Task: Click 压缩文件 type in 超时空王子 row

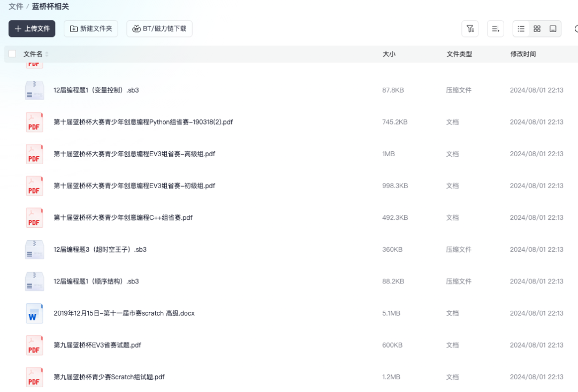Action: coord(459,249)
